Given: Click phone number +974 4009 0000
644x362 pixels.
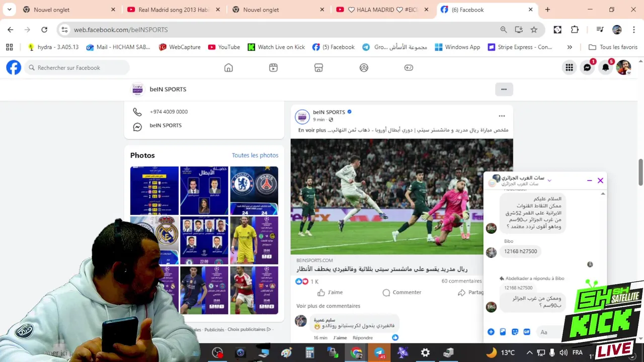Looking at the screenshot, I should (x=169, y=112).
